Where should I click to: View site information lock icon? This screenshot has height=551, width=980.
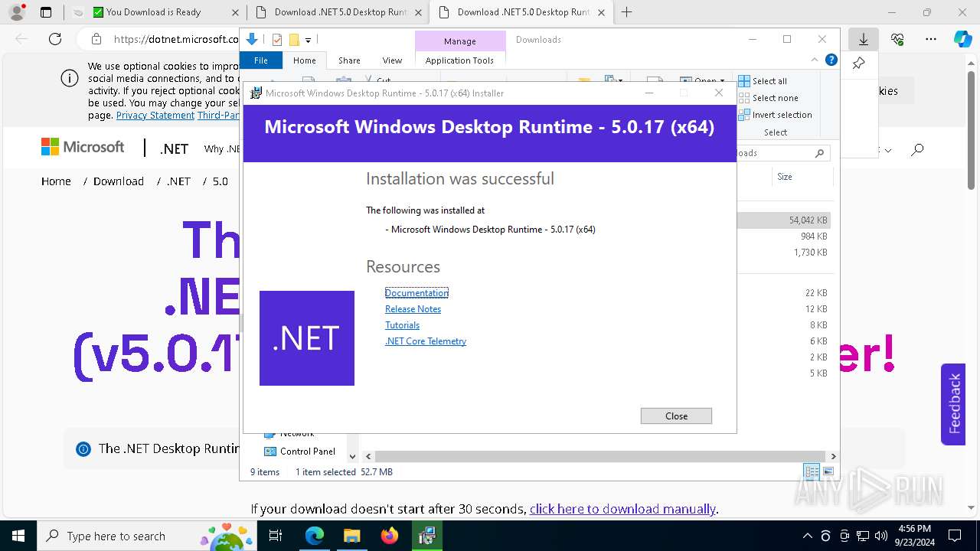coord(96,39)
